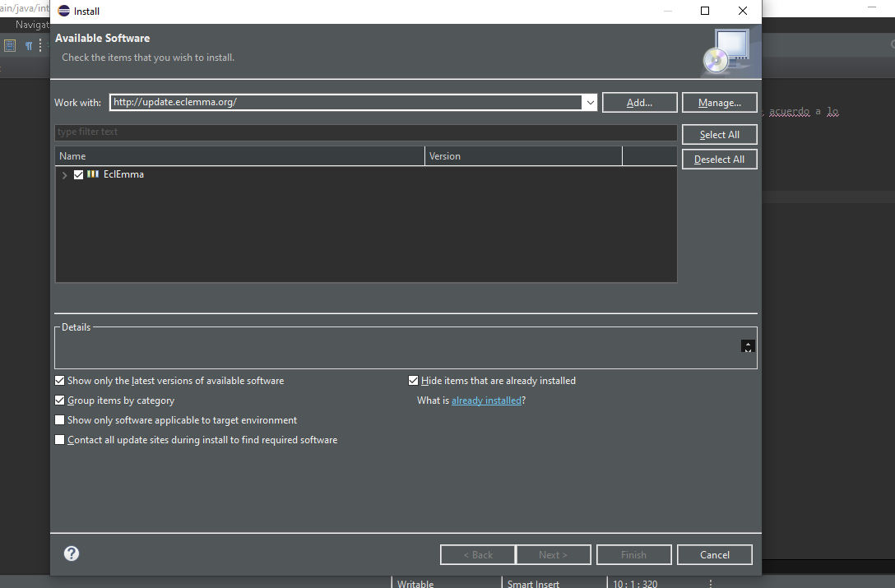Click the EclEmma category icon
This screenshot has height=588, width=895.
click(93, 174)
